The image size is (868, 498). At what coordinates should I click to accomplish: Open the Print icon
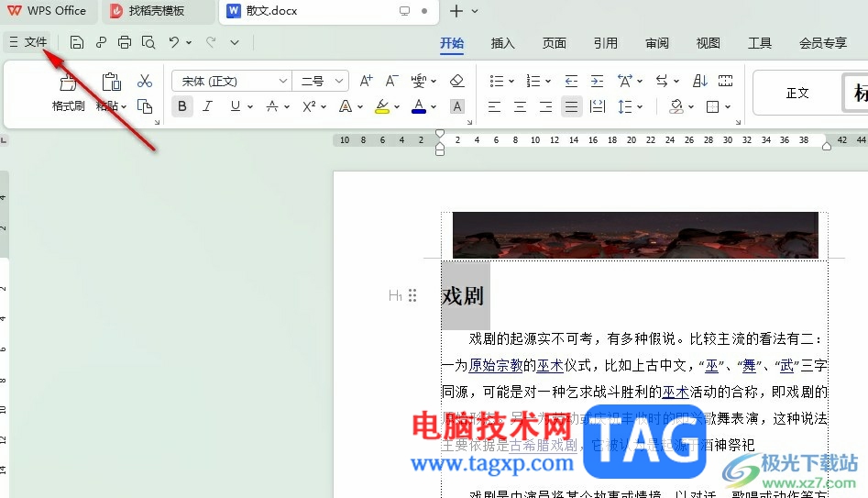[125, 43]
